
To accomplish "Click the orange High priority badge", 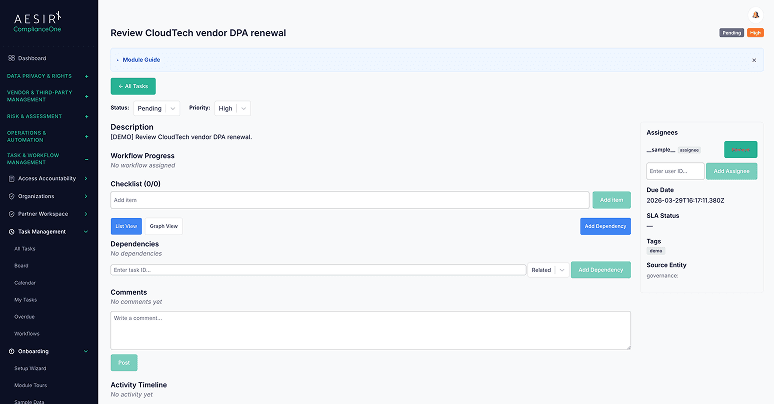I will (x=755, y=33).
